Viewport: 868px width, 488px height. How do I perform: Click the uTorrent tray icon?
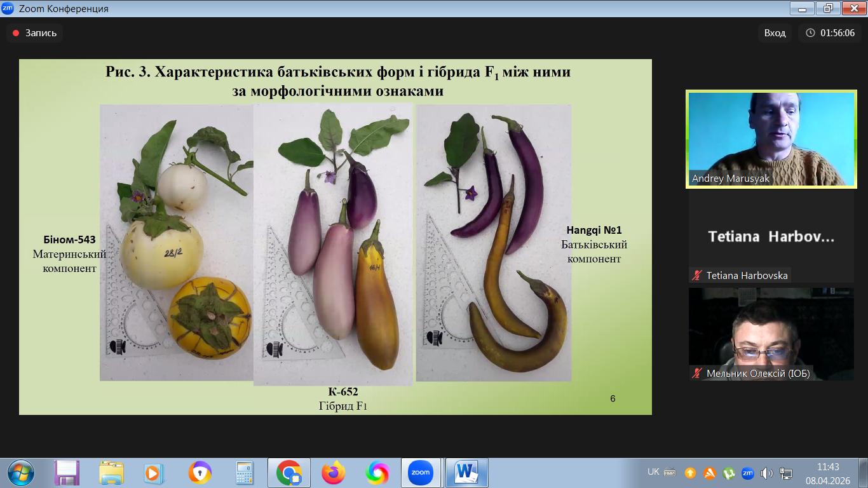(729, 473)
